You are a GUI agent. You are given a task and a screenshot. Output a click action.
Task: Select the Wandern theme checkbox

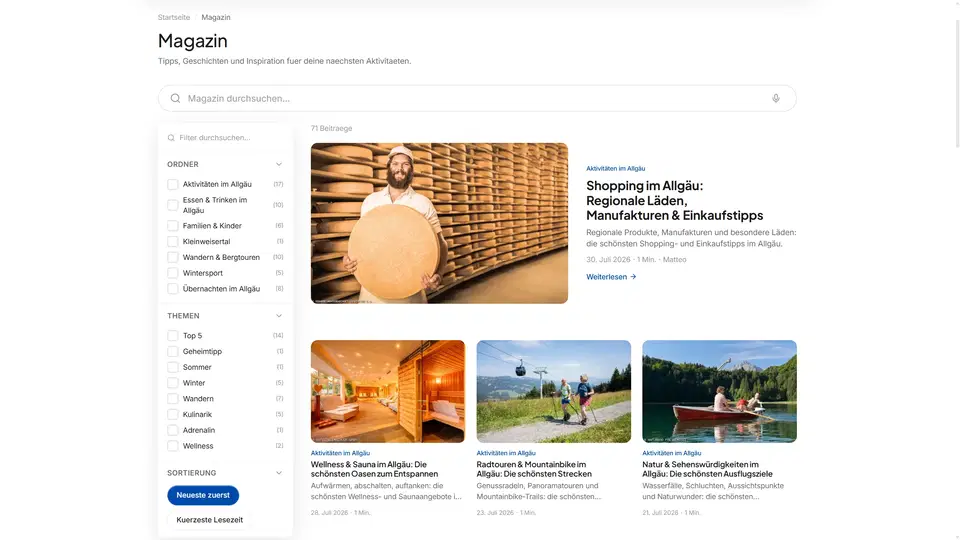tap(173, 399)
